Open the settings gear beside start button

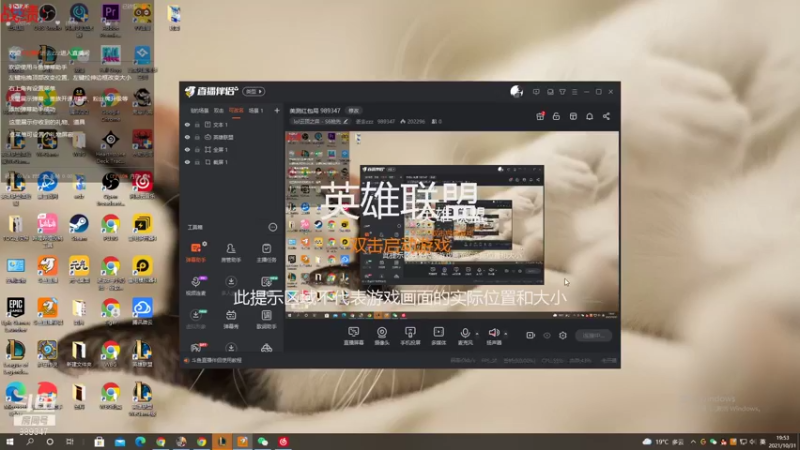(563, 335)
